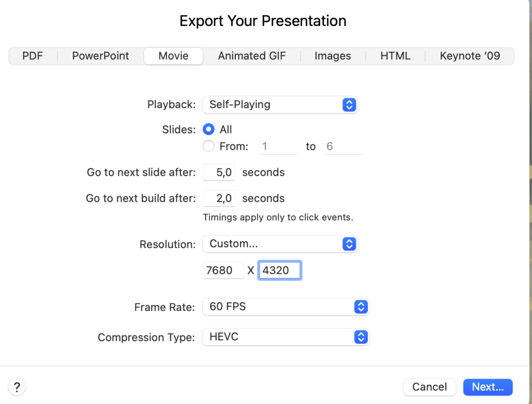The image size is (532, 404).
Task: Switch to the Images export tab
Action: [x=332, y=56]
